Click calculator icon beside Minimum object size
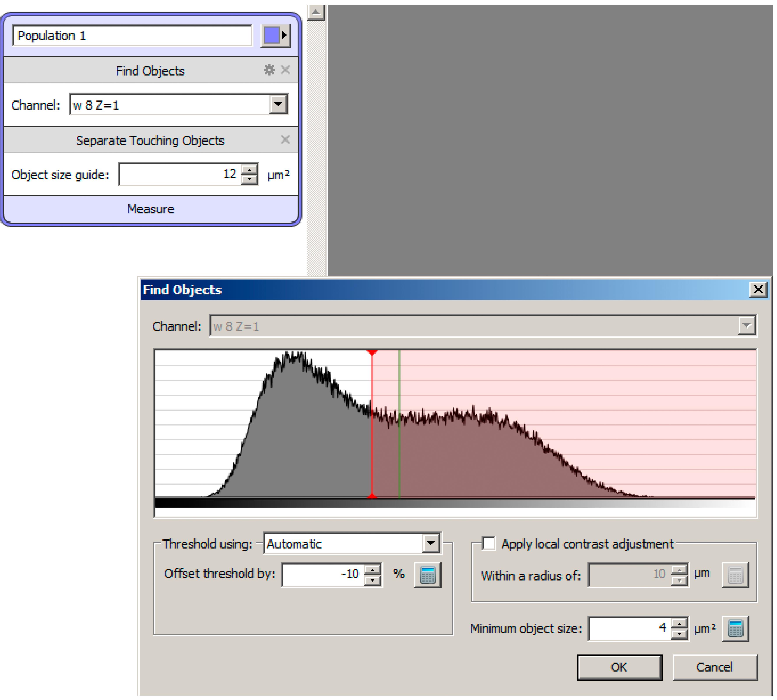The image size is (777, 700). [735, 628]
